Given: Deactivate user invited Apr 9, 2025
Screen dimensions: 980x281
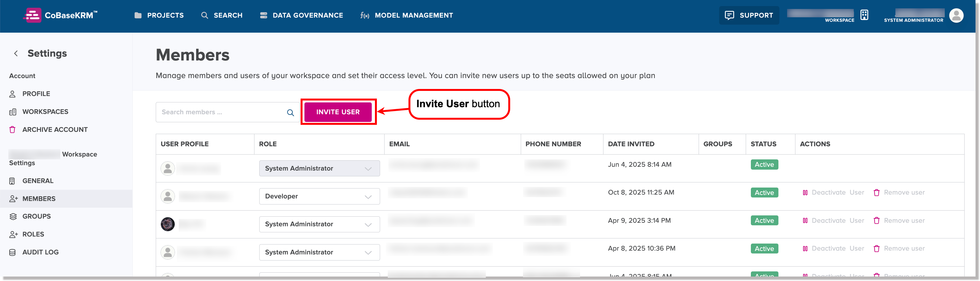Looking at the screenshot, I should [833, 221].
